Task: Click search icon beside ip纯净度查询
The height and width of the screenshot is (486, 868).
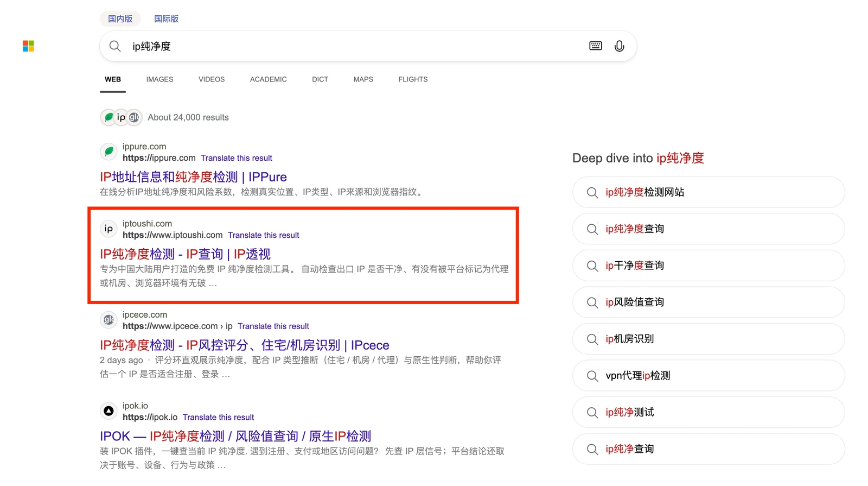Action: tap(592, 229)
